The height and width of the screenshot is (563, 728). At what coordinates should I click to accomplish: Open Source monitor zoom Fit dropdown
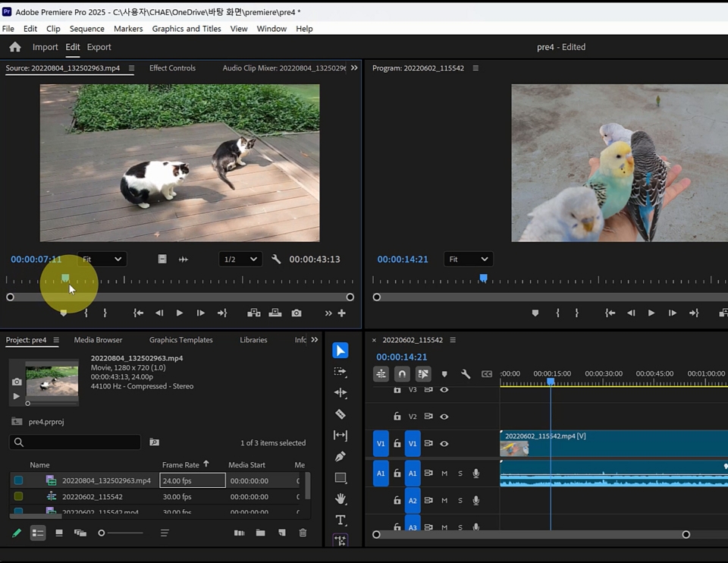click(x=102, y=259)
